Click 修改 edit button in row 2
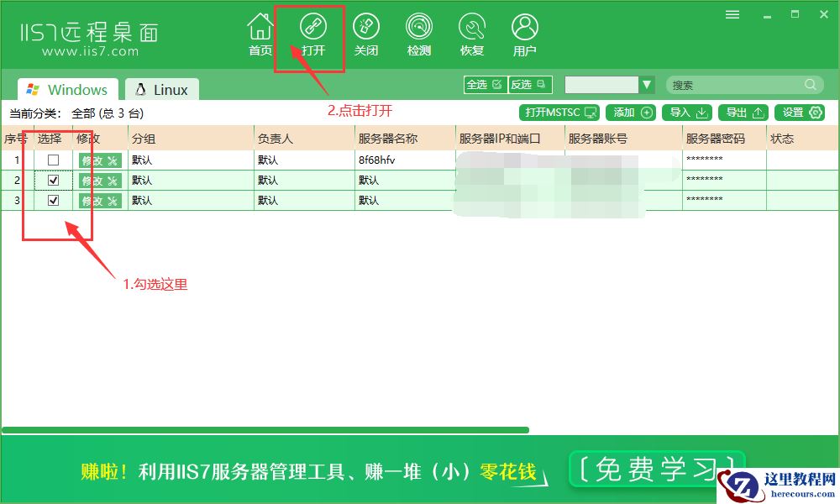Viewport: 840px width, 504px height. [100, 181]
